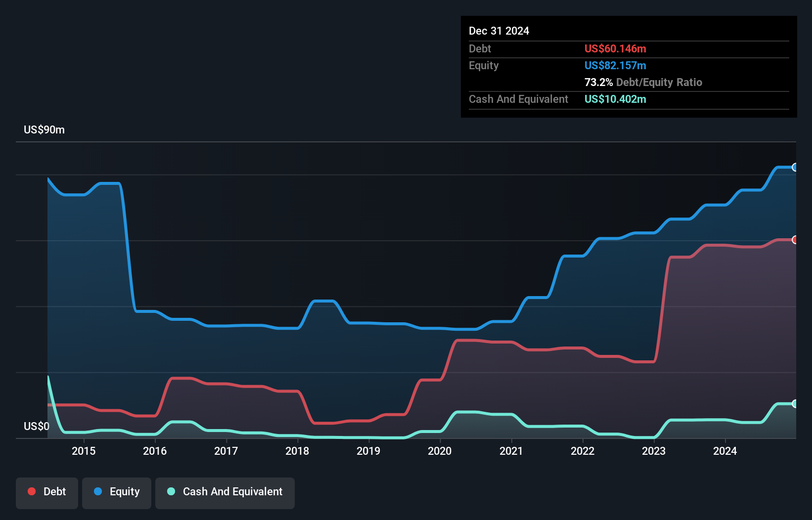Click the US$82.157m Equity value
Image resolution: width=812 pixels, height=520 pixels.
(x=615, y=65)
